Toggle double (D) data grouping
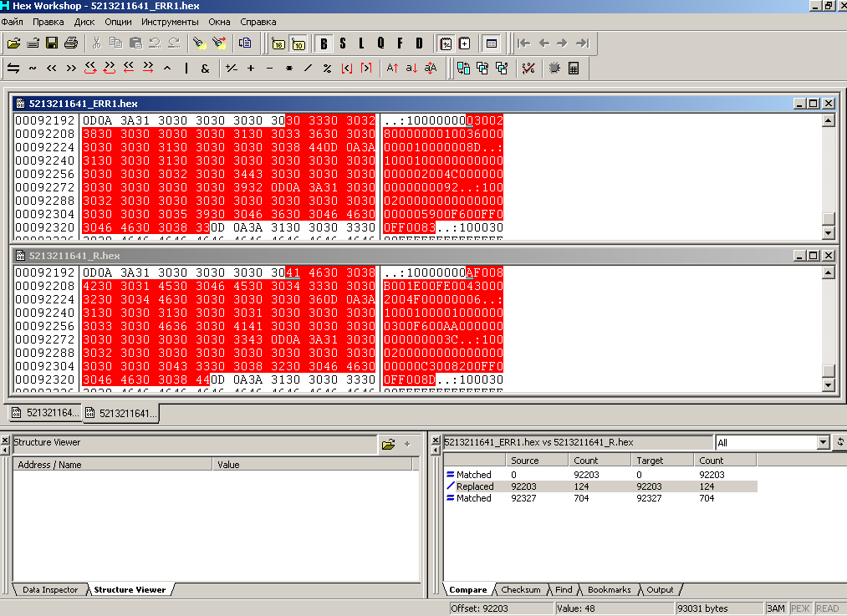Screen dimensions: 847x616 pyautogui.click(x=419, y=43)
